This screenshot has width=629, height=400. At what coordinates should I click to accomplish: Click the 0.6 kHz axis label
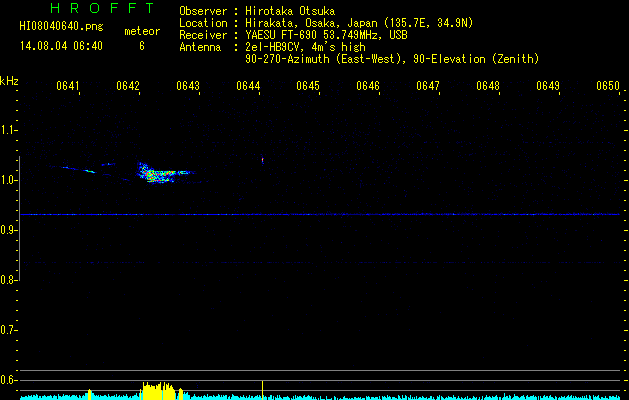point(8,380)
